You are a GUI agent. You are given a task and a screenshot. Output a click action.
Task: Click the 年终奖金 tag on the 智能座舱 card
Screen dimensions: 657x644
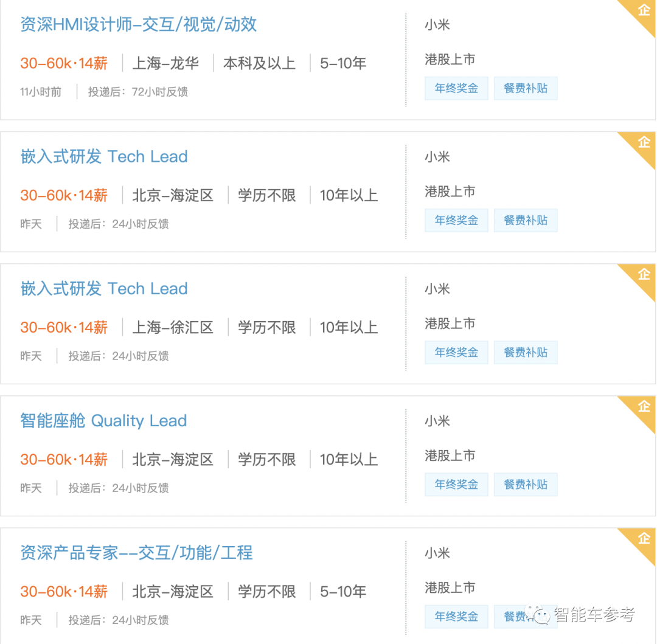pyautogui.click(x=456, y=484)
